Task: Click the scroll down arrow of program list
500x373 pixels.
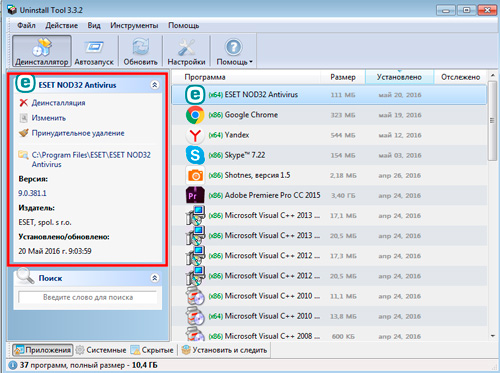Action: click(x=493, y=336)
